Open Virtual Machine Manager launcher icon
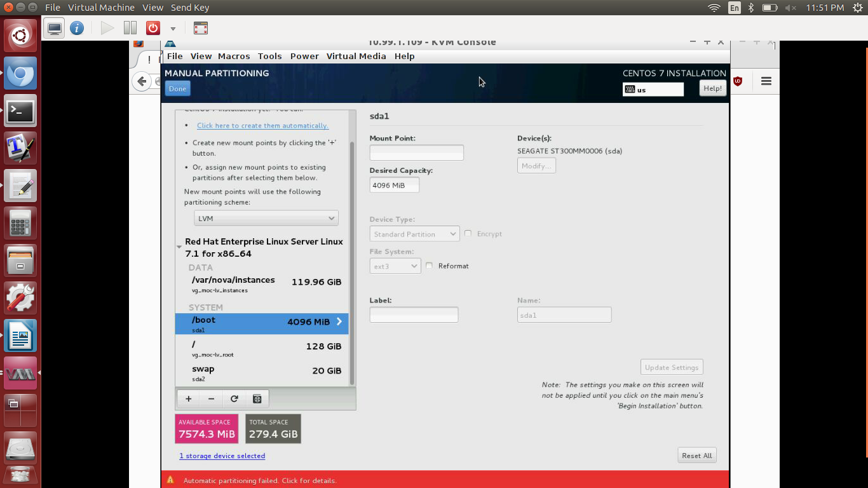The height and width of the screenshot is (488, 868). [x=20, y=373]
